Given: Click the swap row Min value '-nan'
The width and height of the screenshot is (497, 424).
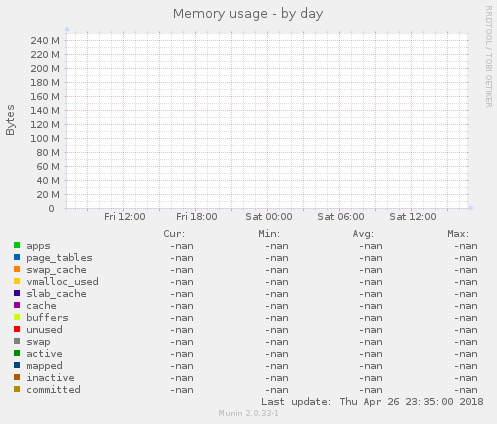Looking at the screenshot, I should (x=277, y=342).
